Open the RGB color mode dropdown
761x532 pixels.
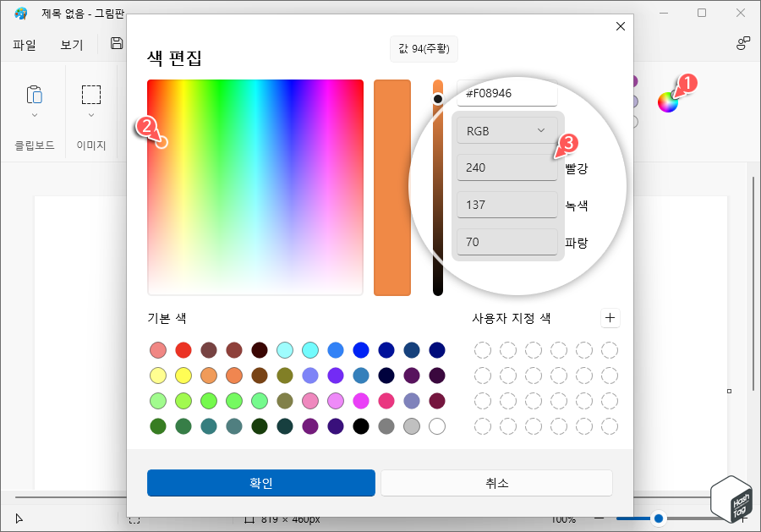click(x=506, y=129)
